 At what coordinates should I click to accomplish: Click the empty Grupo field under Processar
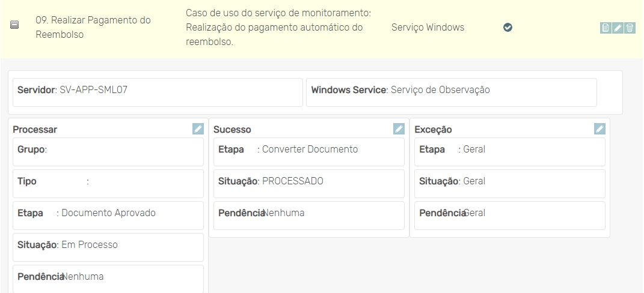point(108,151)
